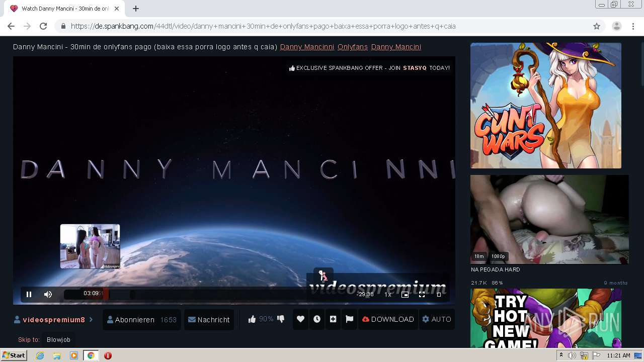
Task: Open Action Center flag icon
Action: coord(596,355)
